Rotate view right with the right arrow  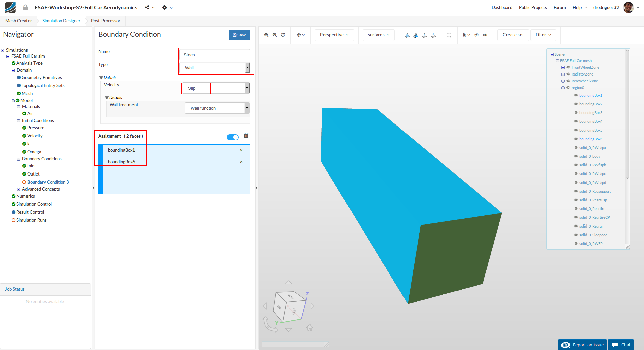pos(313,306)
